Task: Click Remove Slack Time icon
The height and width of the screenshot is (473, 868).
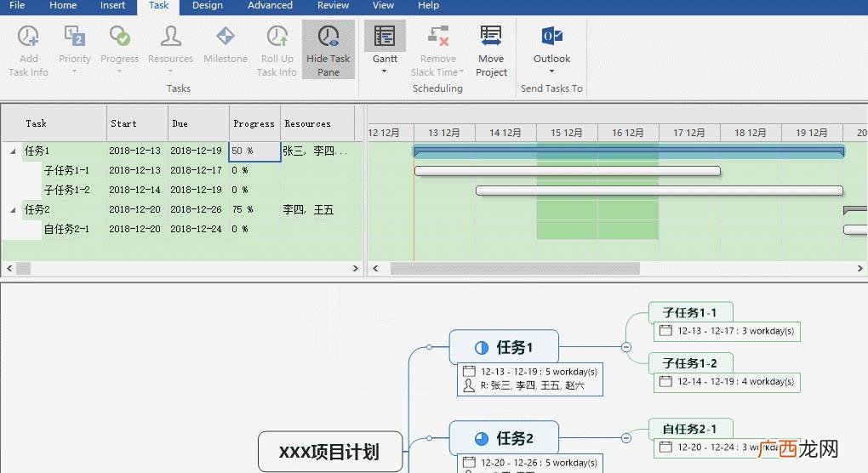Action: coord(438,37)
